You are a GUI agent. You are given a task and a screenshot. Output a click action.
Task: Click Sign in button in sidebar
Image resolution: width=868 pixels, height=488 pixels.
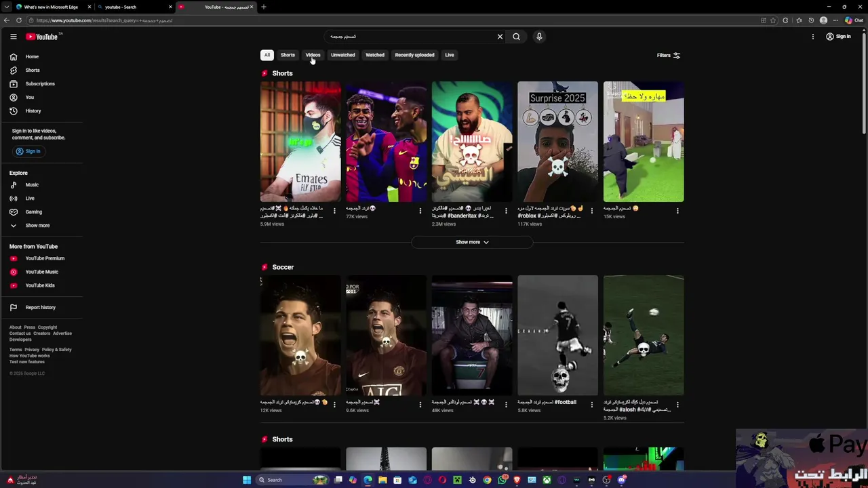(28, 151)
